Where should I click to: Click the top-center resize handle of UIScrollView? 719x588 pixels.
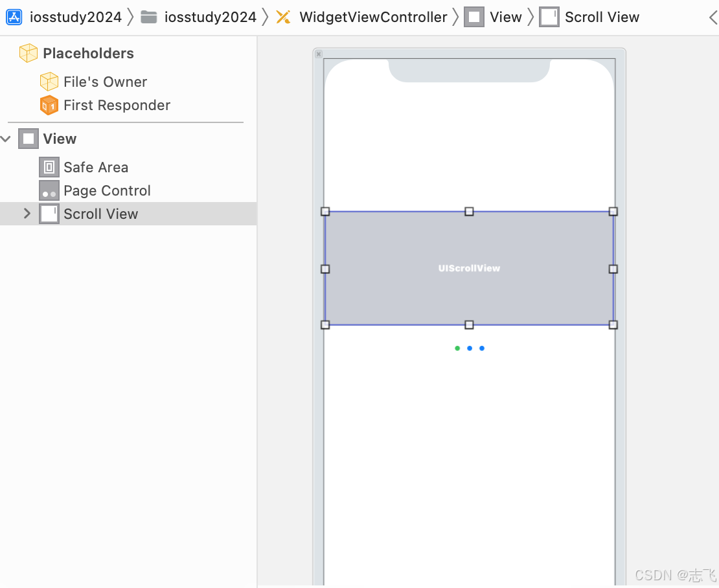pyautogui.click(x=469, y=211)
